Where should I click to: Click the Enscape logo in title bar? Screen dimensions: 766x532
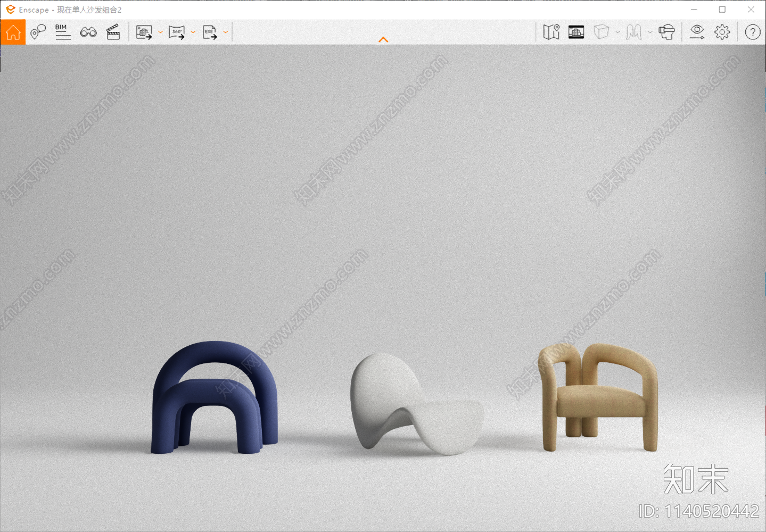pos(10,10)
